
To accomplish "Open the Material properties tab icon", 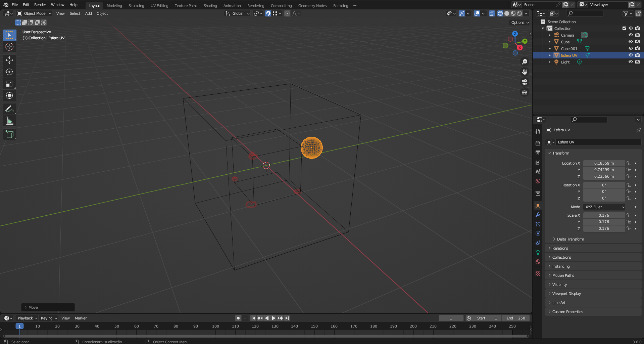I will pos(538,262).
